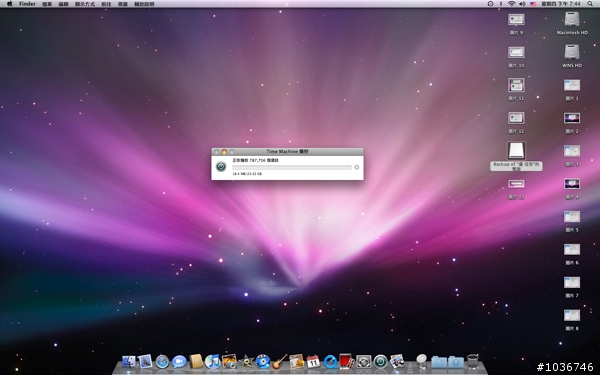Select the 圖片 3 desktop file
Image resolution: width=600 pixels, height=375 pixels.
click(572, 151)
